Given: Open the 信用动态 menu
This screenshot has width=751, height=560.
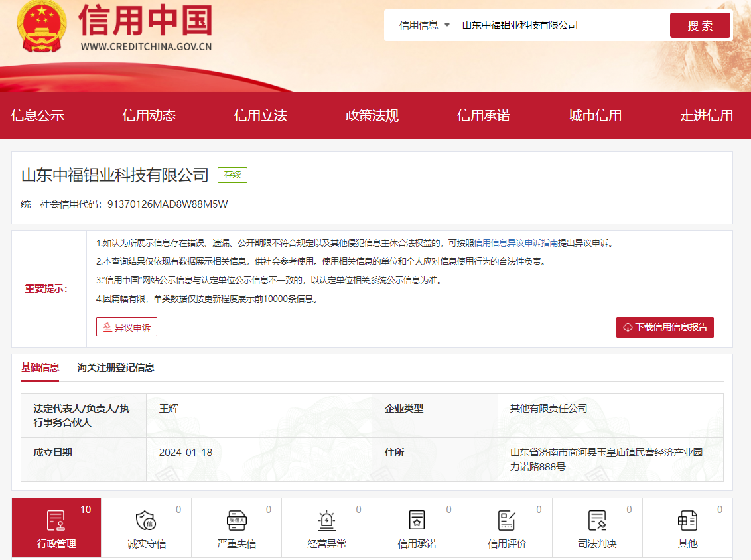Looking at the screenshot, I should pos(149,115).
